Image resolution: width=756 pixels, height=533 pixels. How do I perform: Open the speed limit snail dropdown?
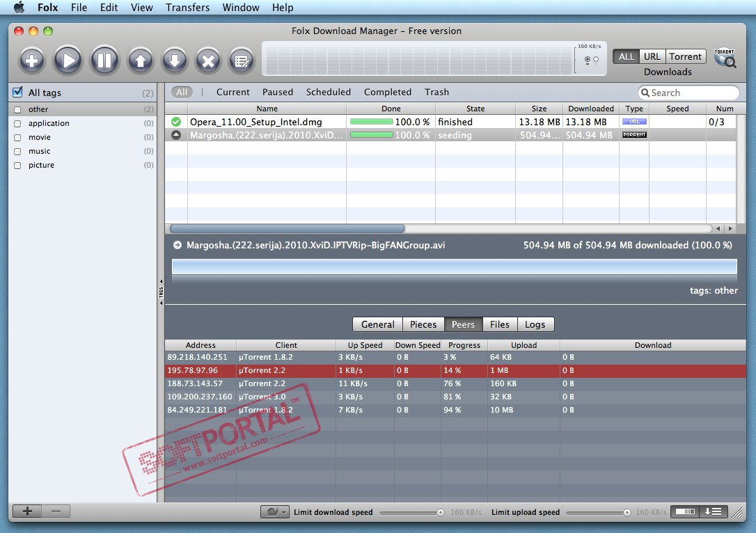pos(275,512)
